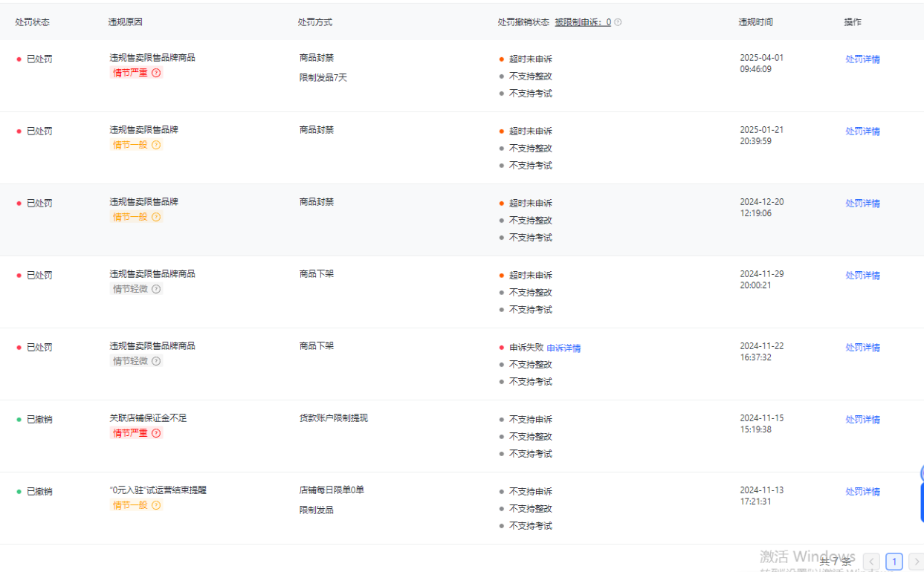Select page 1 in pagination
Viewport: 924px width, 572px height.
(x=894, y=562)
